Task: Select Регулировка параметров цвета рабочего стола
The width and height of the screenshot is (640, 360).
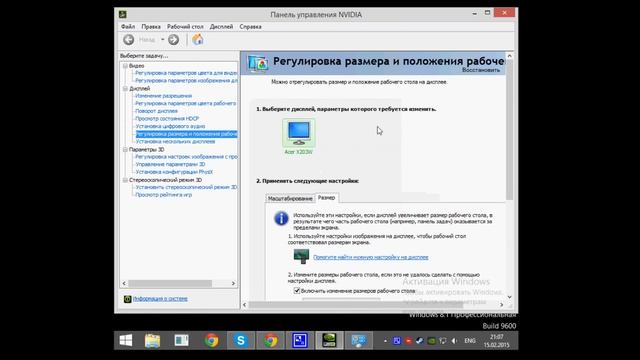Action: [186, 104]
